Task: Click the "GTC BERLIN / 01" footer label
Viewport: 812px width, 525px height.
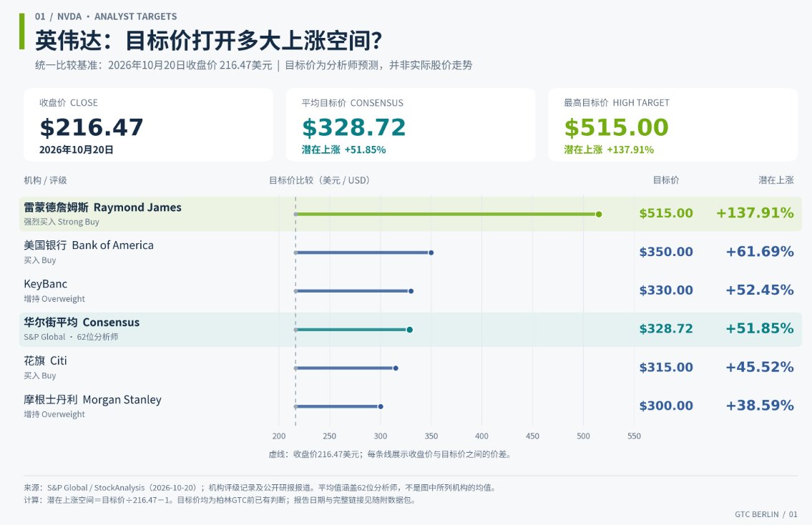Action: click(x=766, y=514)
